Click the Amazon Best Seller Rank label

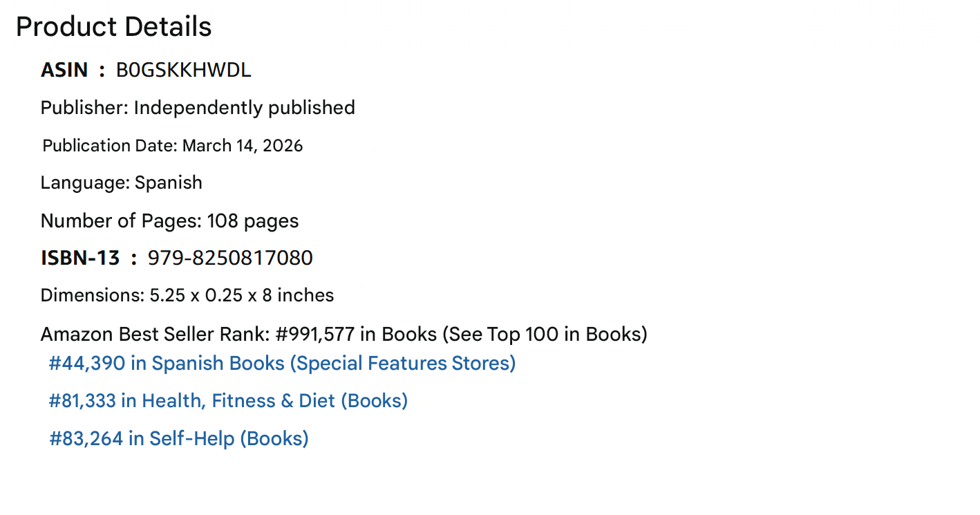[x=155, y=335]
